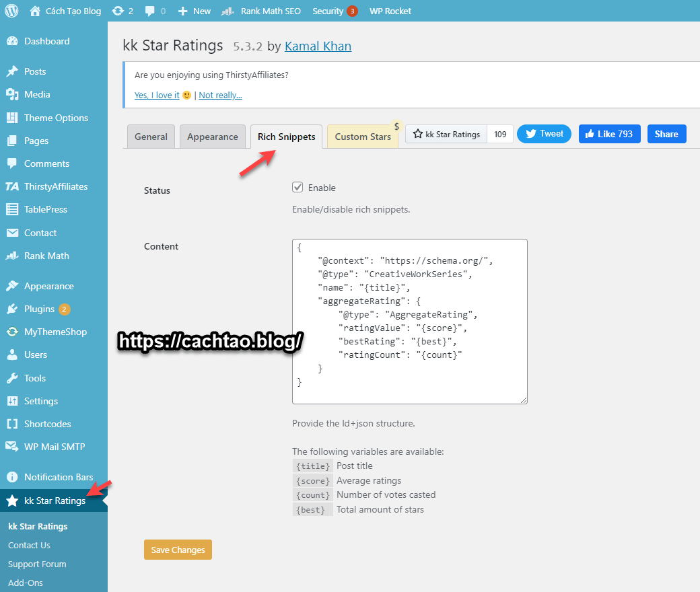700x592 pixels.
Task: Click the Plugins update badge 2
Action: [x=65, y=309]
